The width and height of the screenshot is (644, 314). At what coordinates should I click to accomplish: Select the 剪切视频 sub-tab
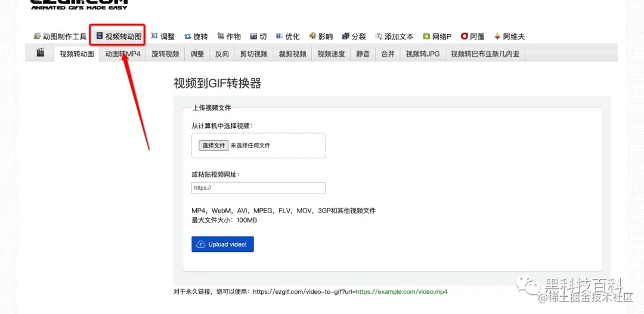[254, 54]
